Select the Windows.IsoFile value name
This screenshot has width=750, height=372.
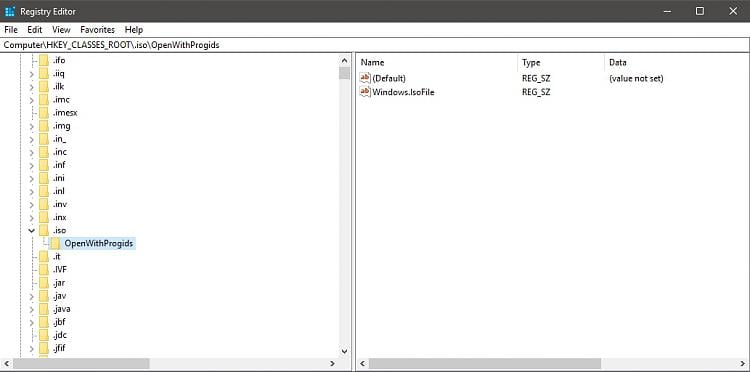tap(403, 92)
